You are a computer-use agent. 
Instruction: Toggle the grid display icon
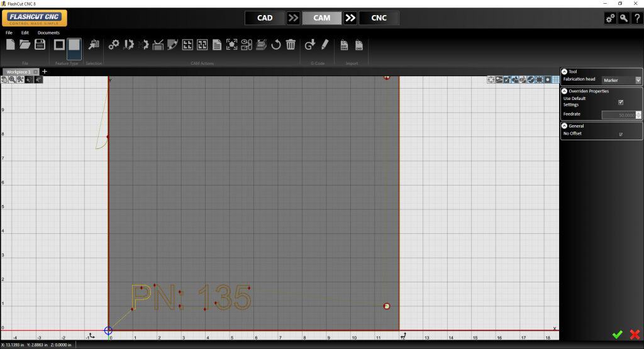pos(555,80)
